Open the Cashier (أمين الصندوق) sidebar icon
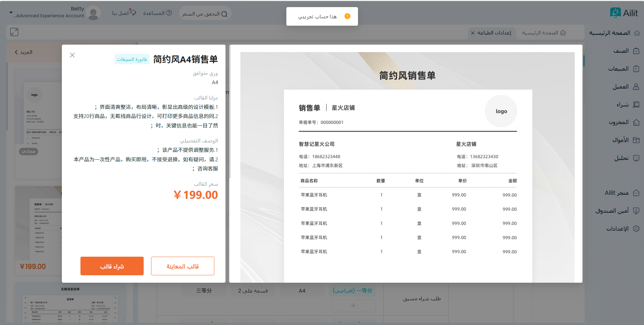This screenshot has width=644, height=325. (x=636, y=211)
